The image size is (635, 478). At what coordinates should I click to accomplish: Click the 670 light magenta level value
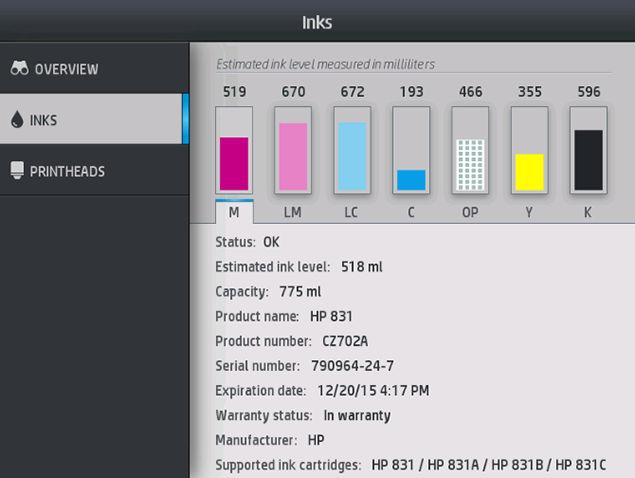(293, 92)
